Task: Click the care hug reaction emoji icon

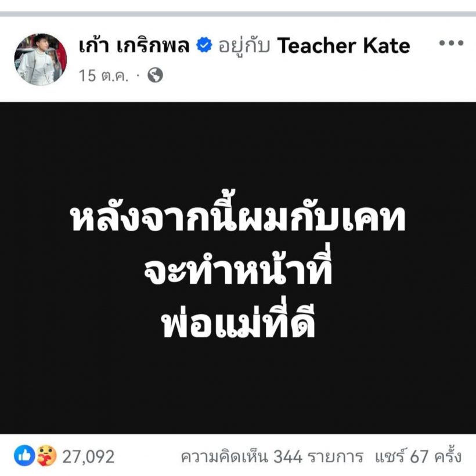Action: [46, 455]
